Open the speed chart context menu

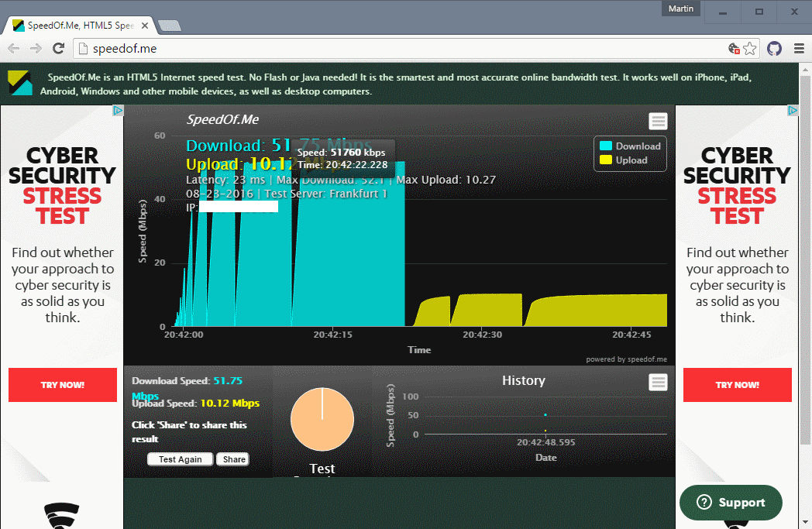(658, 121)
